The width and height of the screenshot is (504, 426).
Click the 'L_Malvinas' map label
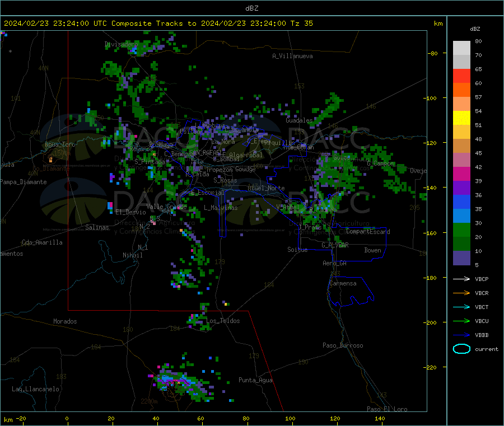point(221,208)
